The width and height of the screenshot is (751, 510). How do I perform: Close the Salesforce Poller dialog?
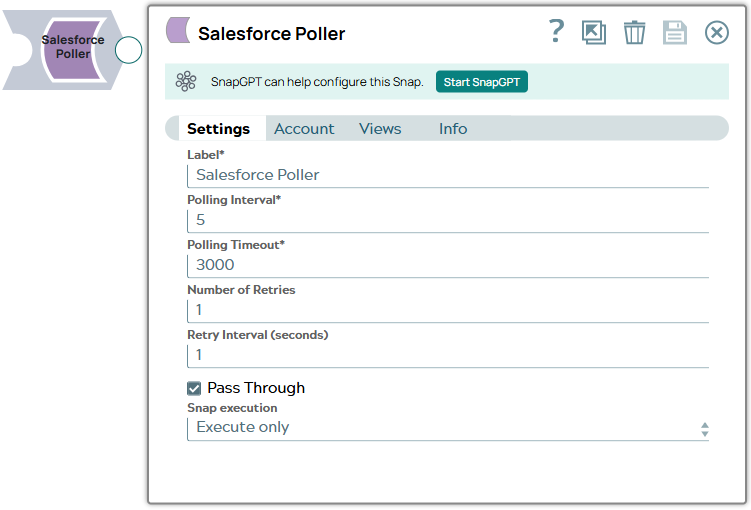tap(717, 33)
